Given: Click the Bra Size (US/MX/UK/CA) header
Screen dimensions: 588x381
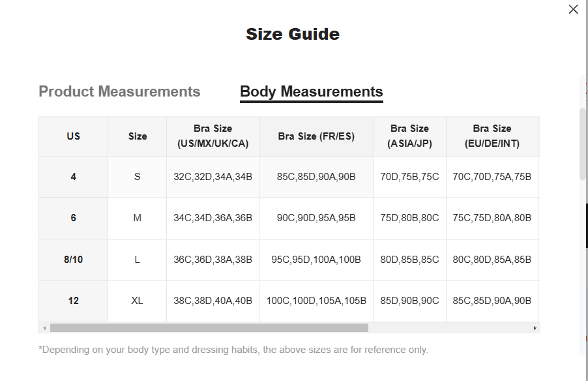Looking at the screenshot, I should point(213,136).
